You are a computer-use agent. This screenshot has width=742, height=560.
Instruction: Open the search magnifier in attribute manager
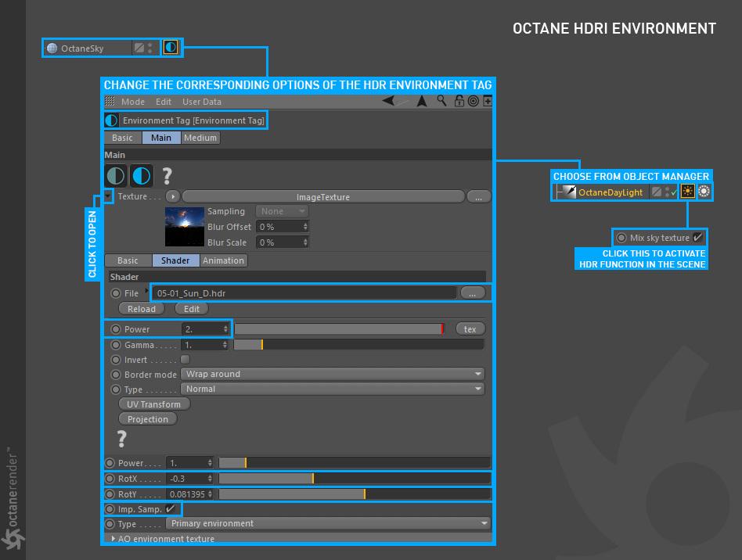point(441,101)
